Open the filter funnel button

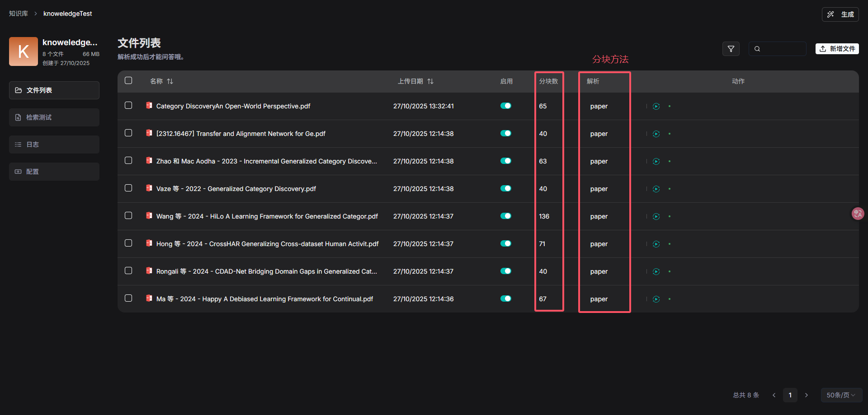coord(731,49)
